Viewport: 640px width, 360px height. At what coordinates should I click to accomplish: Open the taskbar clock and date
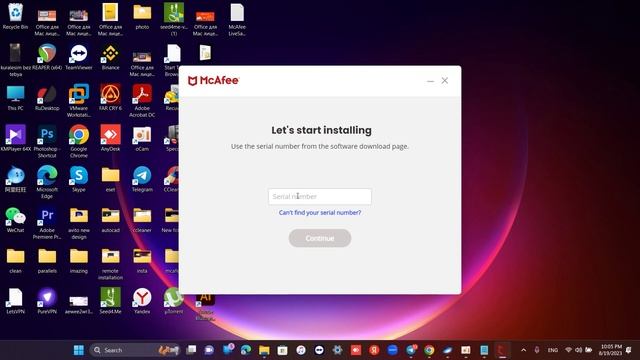tap(611, 350)
